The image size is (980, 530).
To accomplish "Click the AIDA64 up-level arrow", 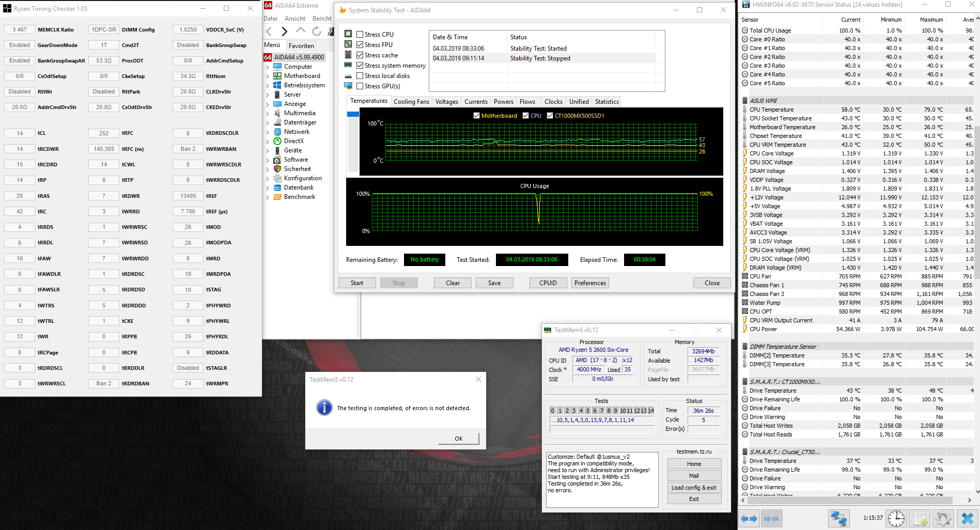I will [x=300, y=31].
